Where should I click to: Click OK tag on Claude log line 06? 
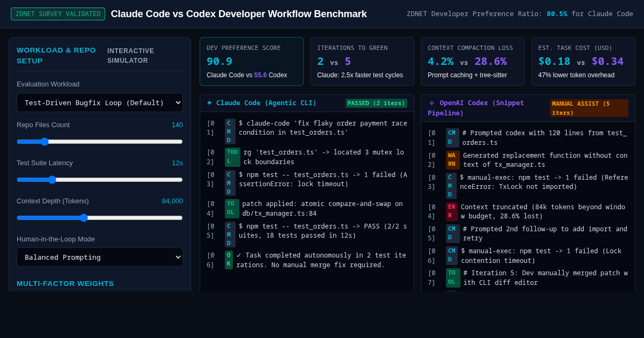tap(229, 260)
